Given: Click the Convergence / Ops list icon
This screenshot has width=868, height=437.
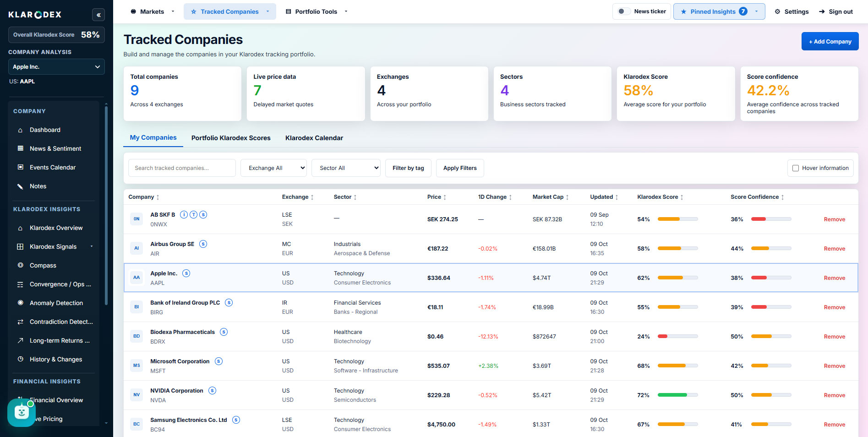Looking at the screenshot, I should click(20, 284).
